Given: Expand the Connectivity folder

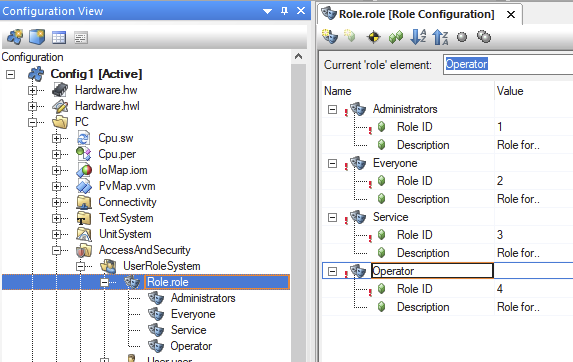Looking at the screenshot, I should pos(56,202).
